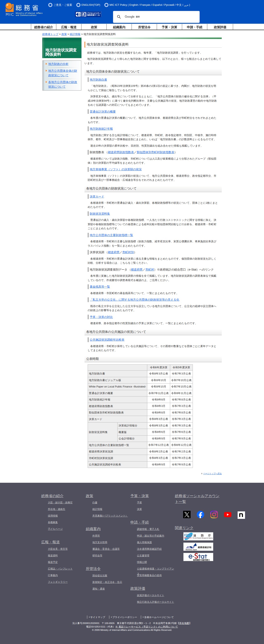
Task: Open the 地方財政統計年報 link
Action: (101, 129)
